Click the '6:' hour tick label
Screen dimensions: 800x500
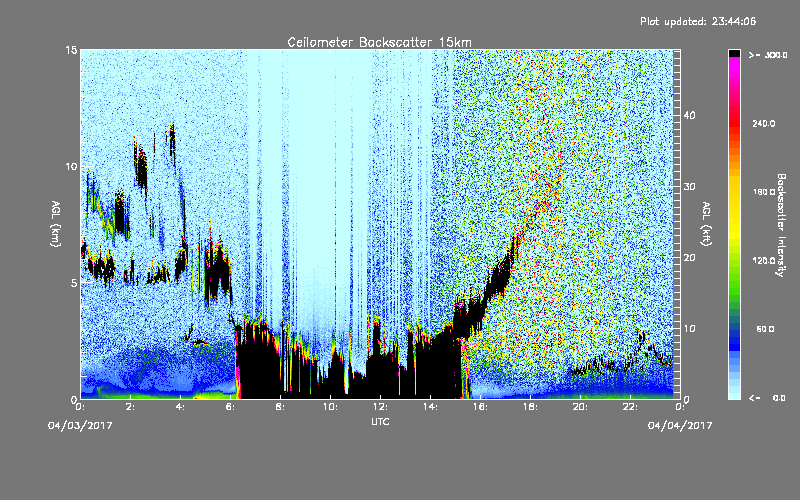click(x=231, y=407)
